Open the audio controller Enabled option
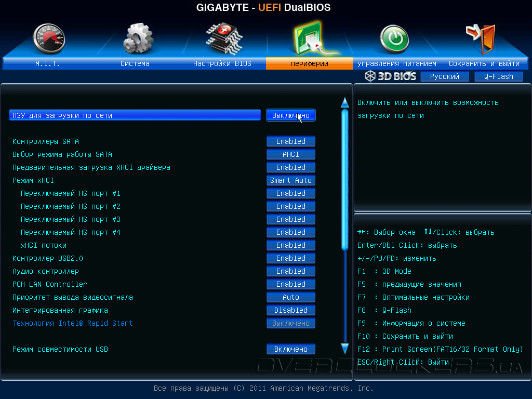The height and width of the screenshot is (399, 532). (291, 271)
